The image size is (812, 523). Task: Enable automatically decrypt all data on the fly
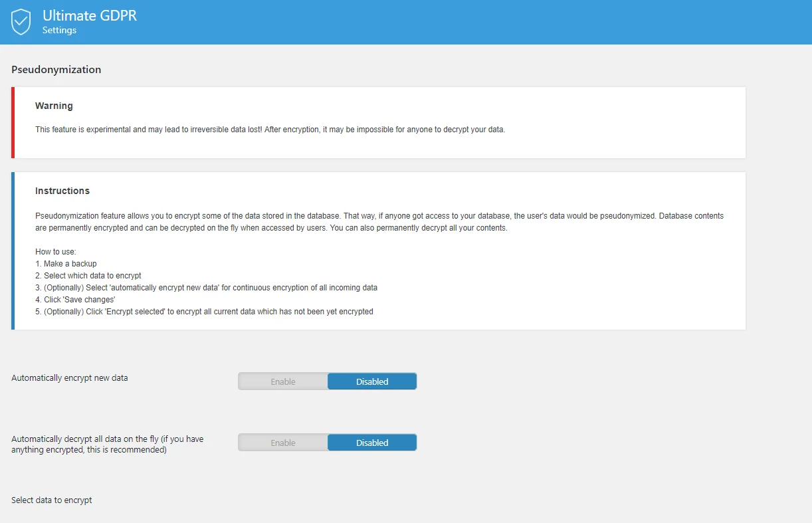283,442
